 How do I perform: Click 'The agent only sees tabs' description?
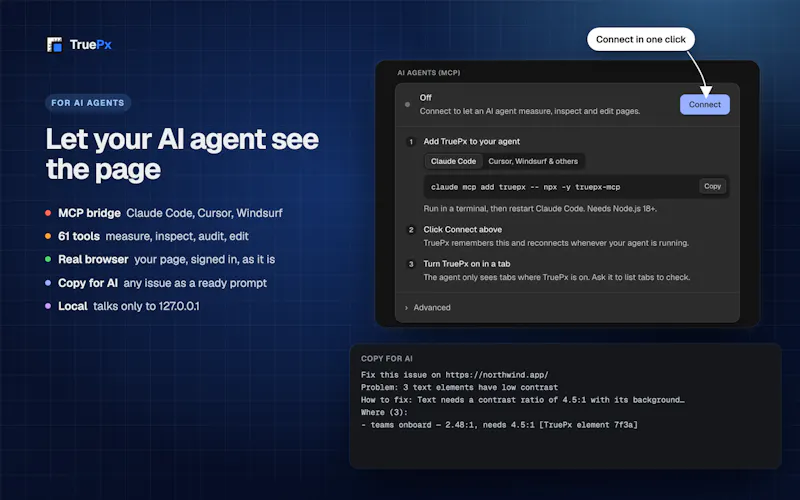557,278
